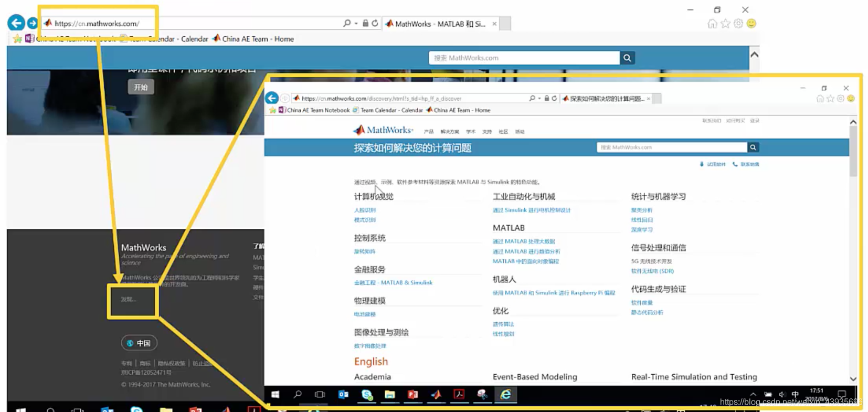The image size is (868, 412).
Task: Open the 深度学习 link under 统计与机器学习
Action: click(x=642, y=230)
